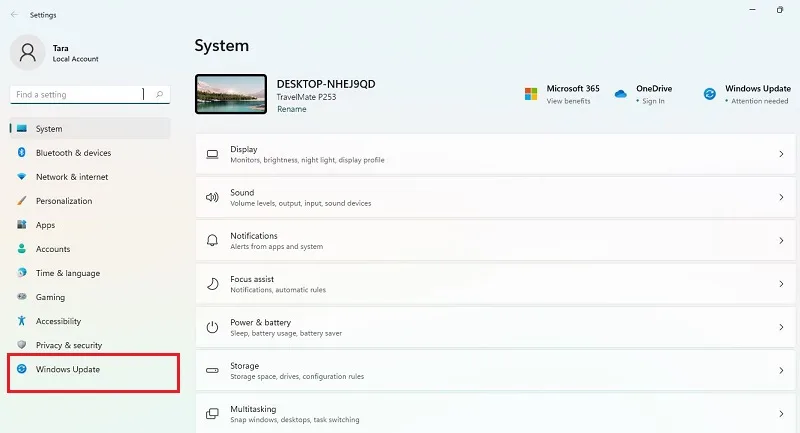Click the Personalization paintbrush icon

pos(21,200)
